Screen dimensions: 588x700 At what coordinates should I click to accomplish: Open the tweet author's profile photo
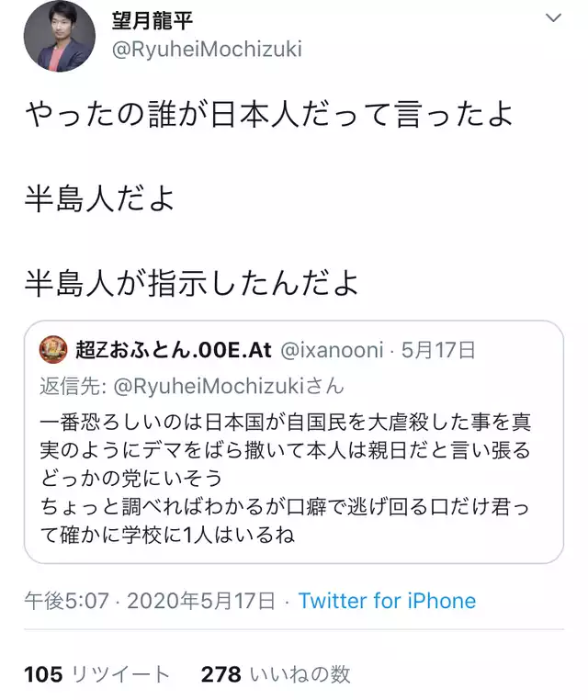coord(60,36)
